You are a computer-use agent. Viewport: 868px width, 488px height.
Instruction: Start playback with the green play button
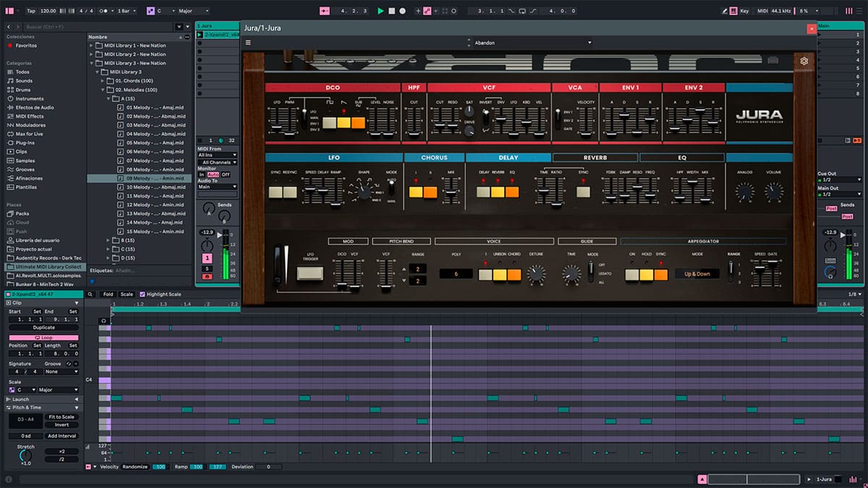coord(380,11)
